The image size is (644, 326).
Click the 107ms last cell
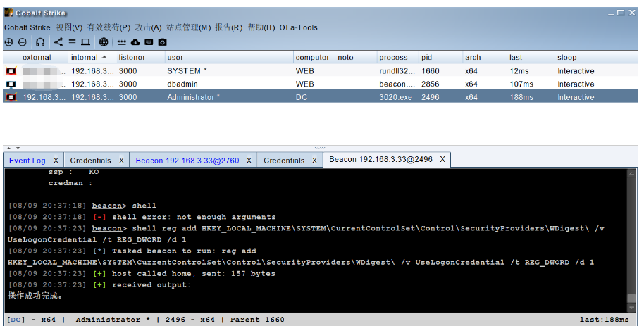[531, 84]
